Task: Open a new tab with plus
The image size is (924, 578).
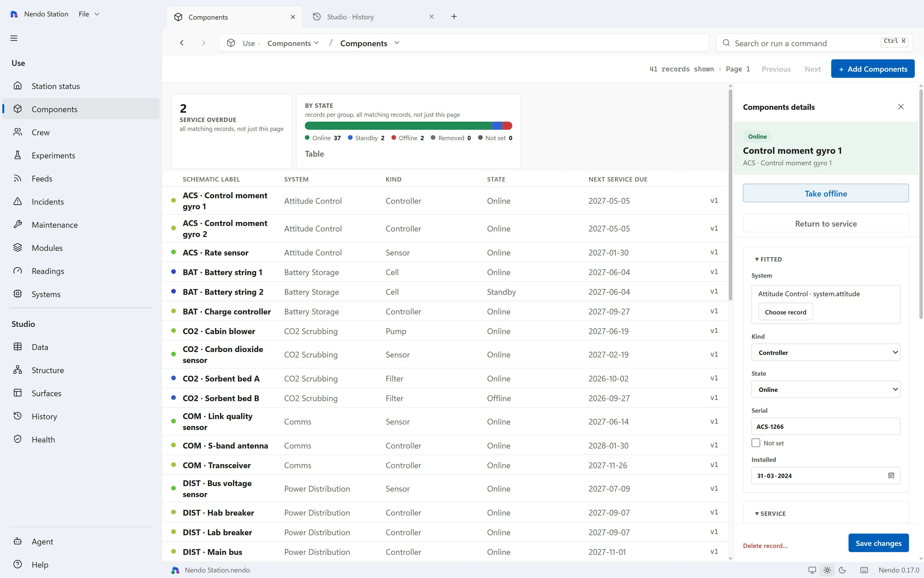Action: [x=454, y=16]
